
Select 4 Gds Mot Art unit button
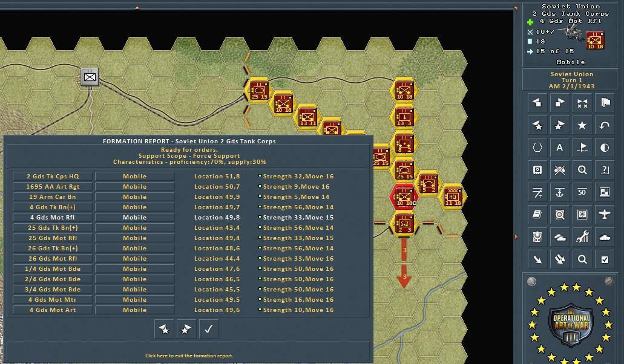click(x=53, y=310)
